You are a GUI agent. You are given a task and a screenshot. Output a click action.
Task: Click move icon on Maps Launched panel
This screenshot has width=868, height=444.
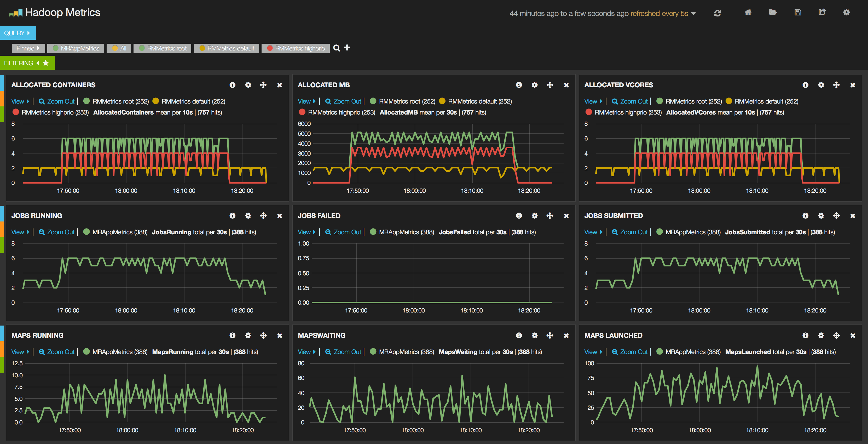[836, 335]
